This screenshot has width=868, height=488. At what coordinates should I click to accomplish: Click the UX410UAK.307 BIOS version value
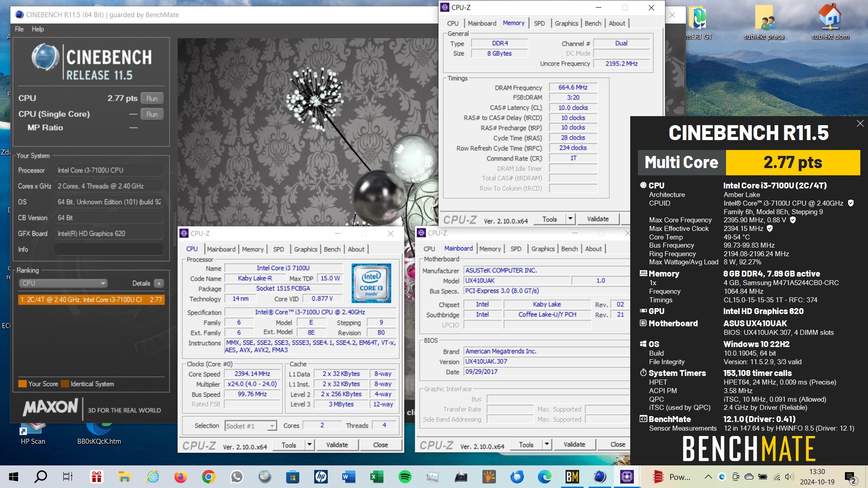[547, 361]
